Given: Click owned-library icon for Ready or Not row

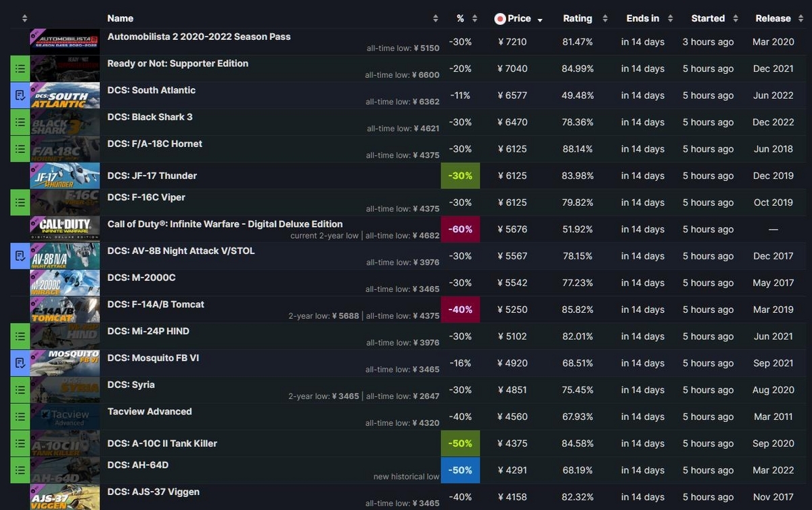Looking at the screenshot, I should [x=20, y=68].
